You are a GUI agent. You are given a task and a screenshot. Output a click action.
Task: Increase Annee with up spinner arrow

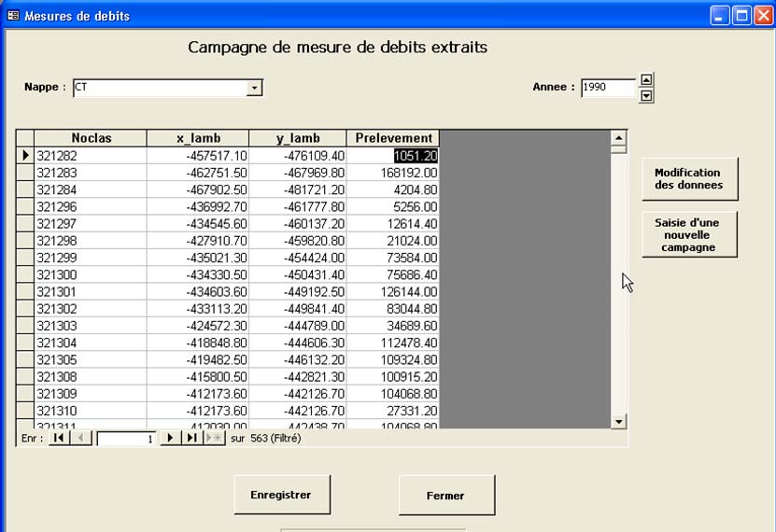tap(646, 79)
